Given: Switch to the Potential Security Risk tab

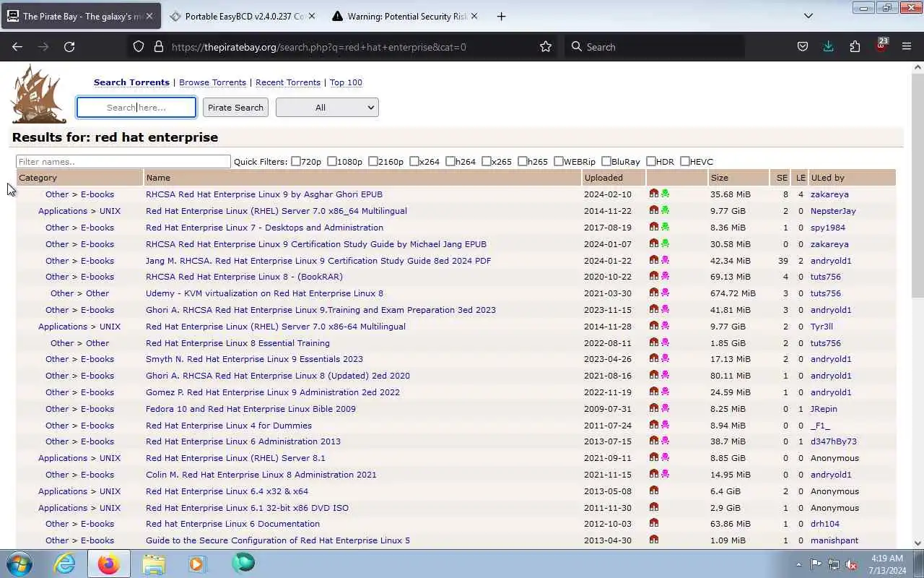Looking at the screenshot, I should pyautogui.click(x=404, y=16).
